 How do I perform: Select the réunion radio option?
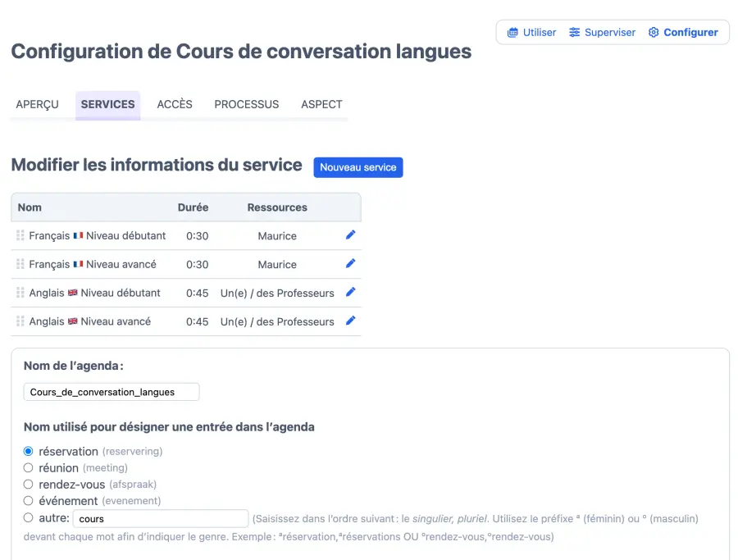[29, 468]
